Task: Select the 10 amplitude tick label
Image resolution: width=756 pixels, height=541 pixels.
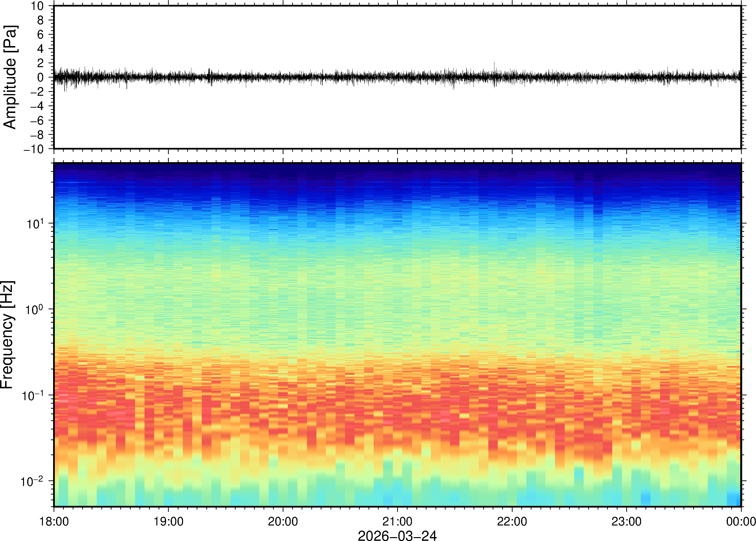Action: (37, 6)
